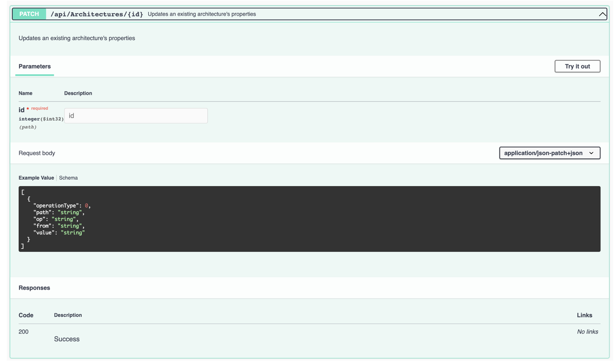Viewport: 616px width, 364px height.
Task: Collapse the PATCH endpoint panel via chevron
Action: pos(603,14)
